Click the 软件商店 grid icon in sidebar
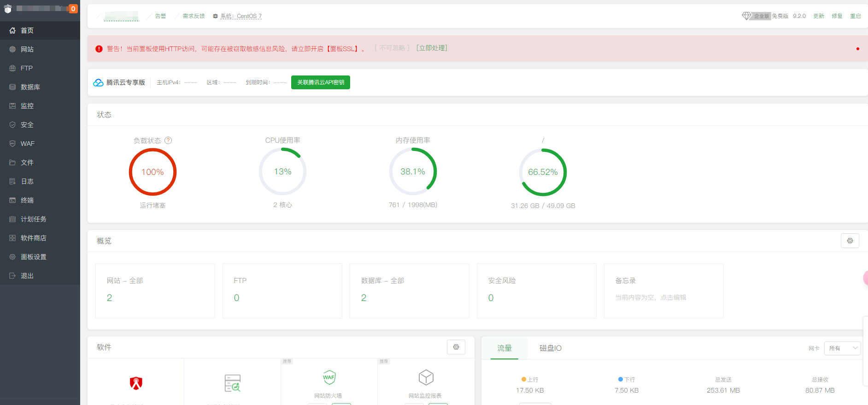Viewport: 868px width, 405px height. tap(12, 238)
